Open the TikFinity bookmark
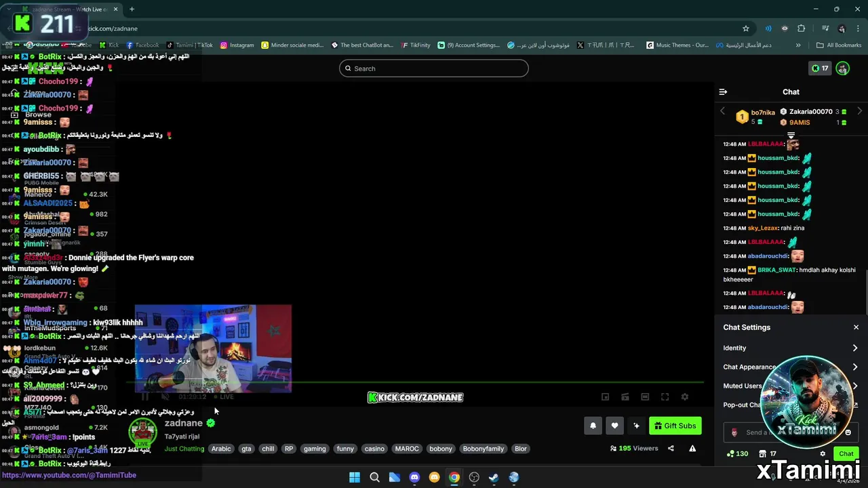 (415, 45)
